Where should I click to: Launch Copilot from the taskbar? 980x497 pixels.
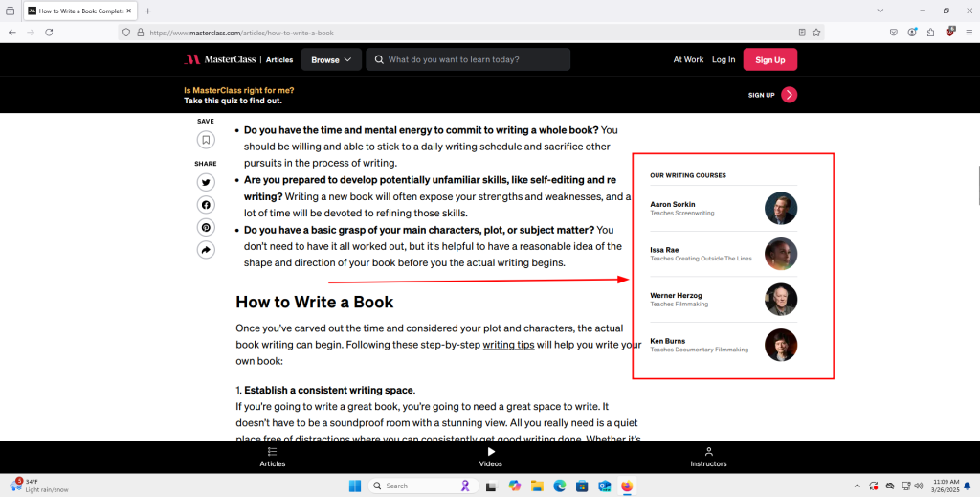point(514,486)
